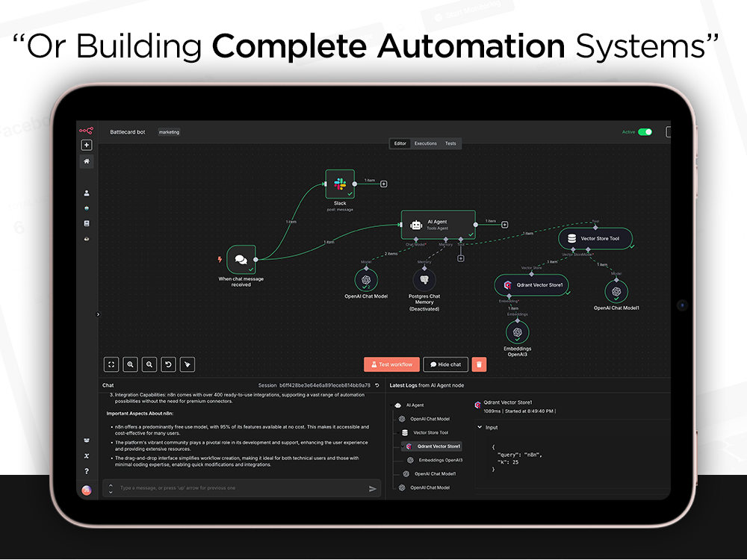Image resolution: width=747 pixels, height=560 pixels.
Task: Collapse the Qdrant Vector Store1 log arrow
Action: tap(403, 447)
